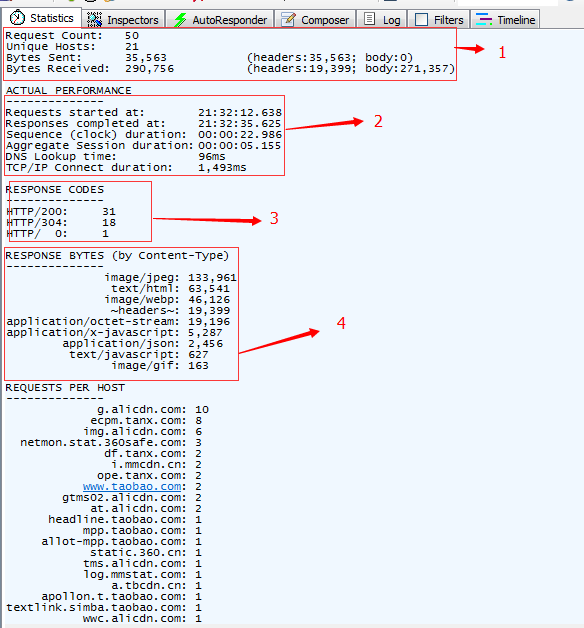
Task: Click the df.tanx.com host row
Action: coord(153,454)
